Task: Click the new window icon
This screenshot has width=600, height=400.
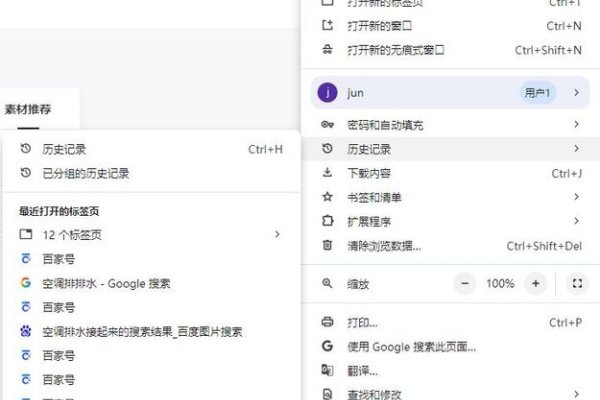Action: (x=327, y=26)
